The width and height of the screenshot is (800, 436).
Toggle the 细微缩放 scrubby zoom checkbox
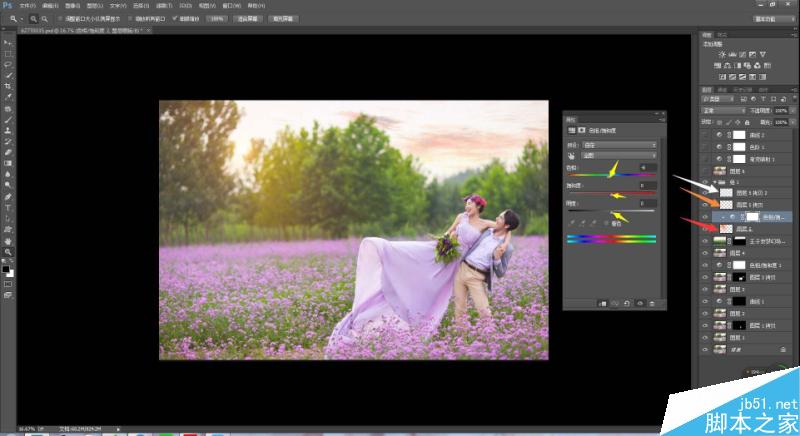[x=174, y=19]
